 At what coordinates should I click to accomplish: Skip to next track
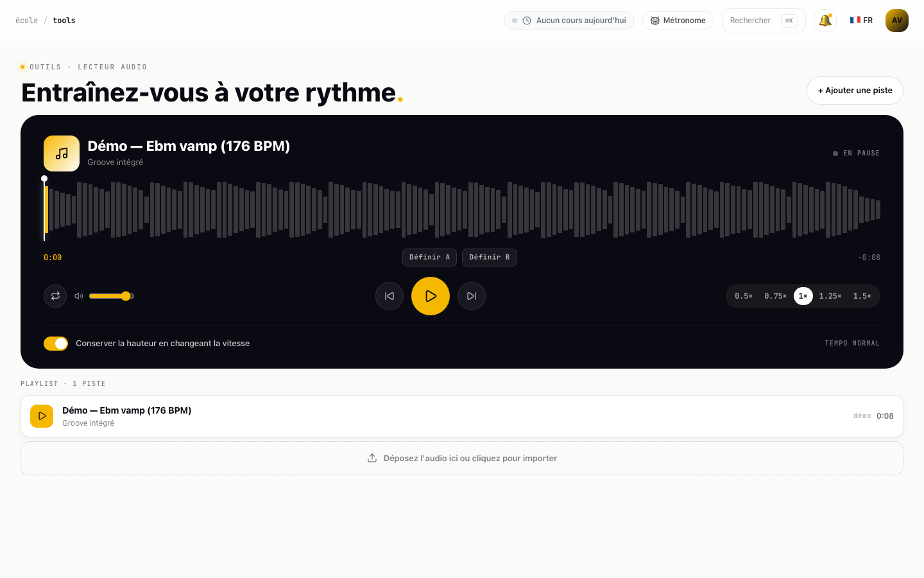(472, 296)
